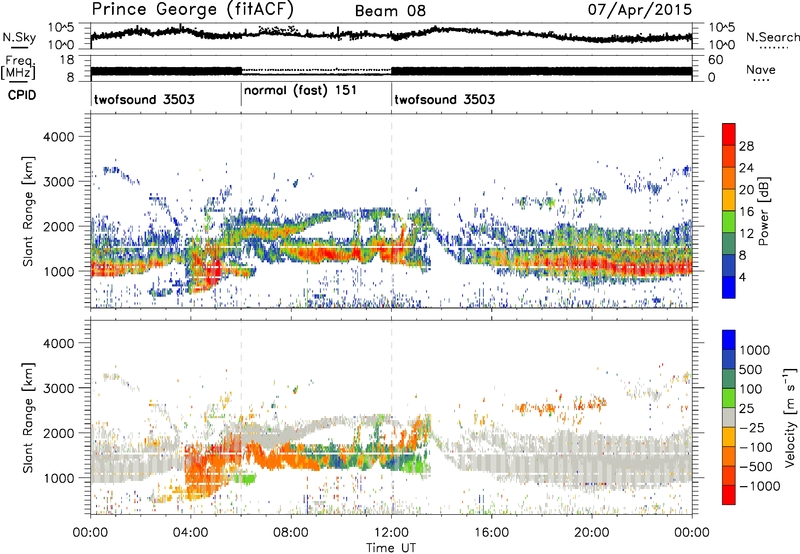Click the "60" tick on the Nave axis

click(x=715, y=60)
